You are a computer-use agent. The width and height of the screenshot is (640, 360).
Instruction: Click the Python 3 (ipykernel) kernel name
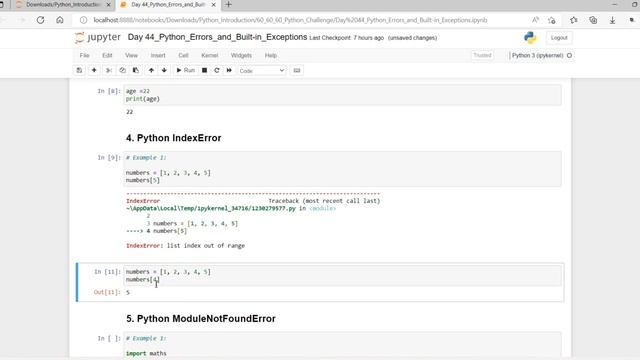[x=537, y=55]
